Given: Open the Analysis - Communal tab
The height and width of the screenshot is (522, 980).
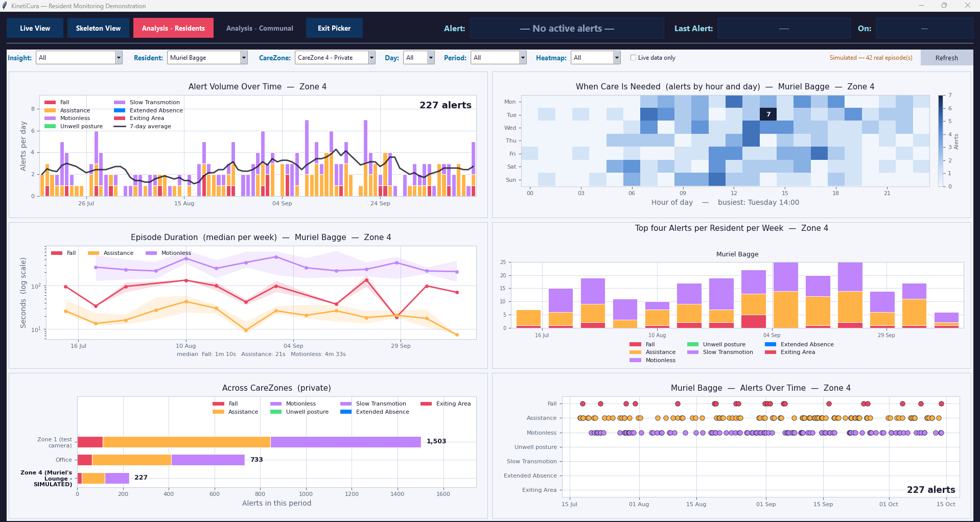Looking at the screenshot, I should (260, 28).
